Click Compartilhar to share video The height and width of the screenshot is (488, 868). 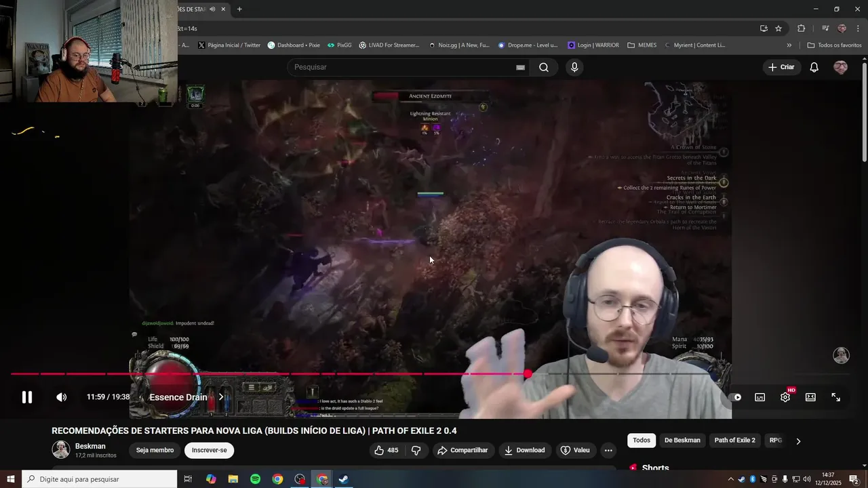pyautogui.click(x=462, y=450)
